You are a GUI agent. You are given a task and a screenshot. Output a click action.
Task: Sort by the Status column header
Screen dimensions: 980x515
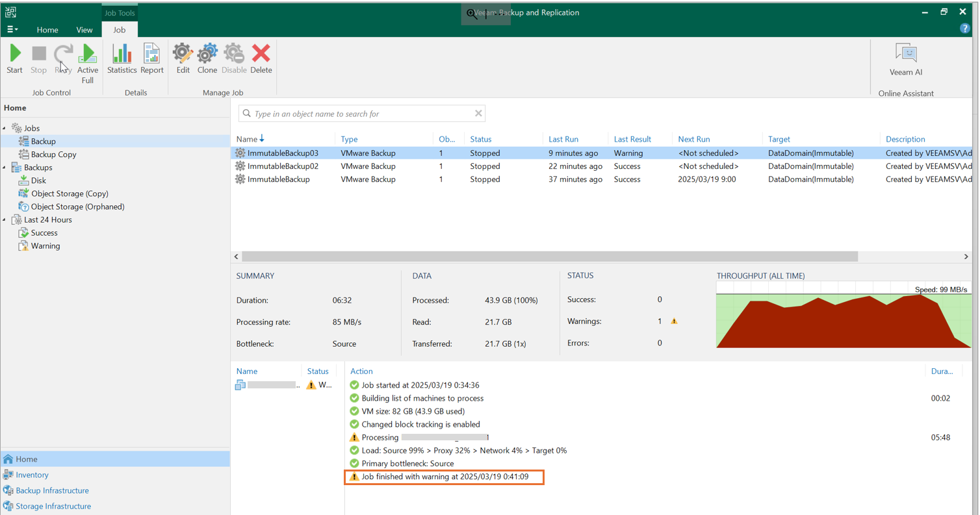tap(481, 139)
